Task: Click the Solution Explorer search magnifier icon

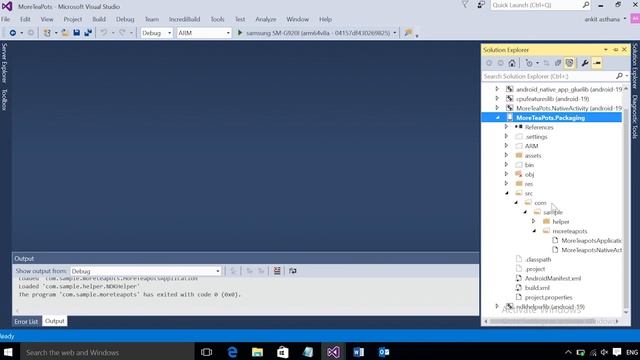Action: (619, 76)
